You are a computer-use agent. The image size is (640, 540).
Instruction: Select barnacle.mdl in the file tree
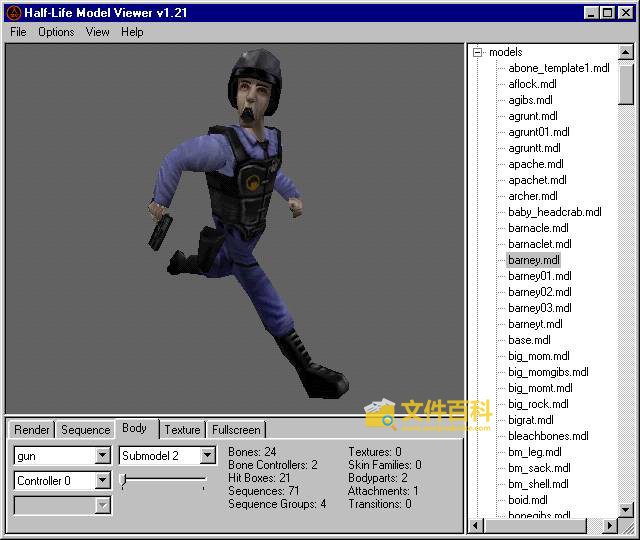538,228
